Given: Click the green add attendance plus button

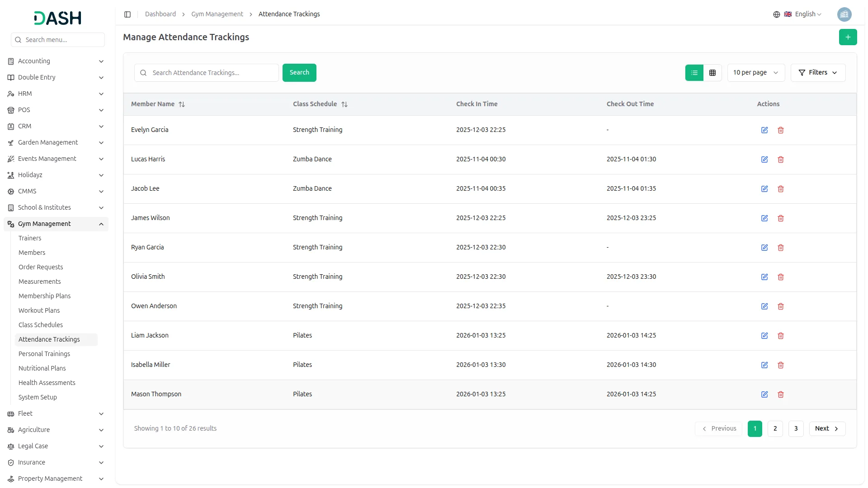Looking at the screenshot, I should tap(848, 37).
